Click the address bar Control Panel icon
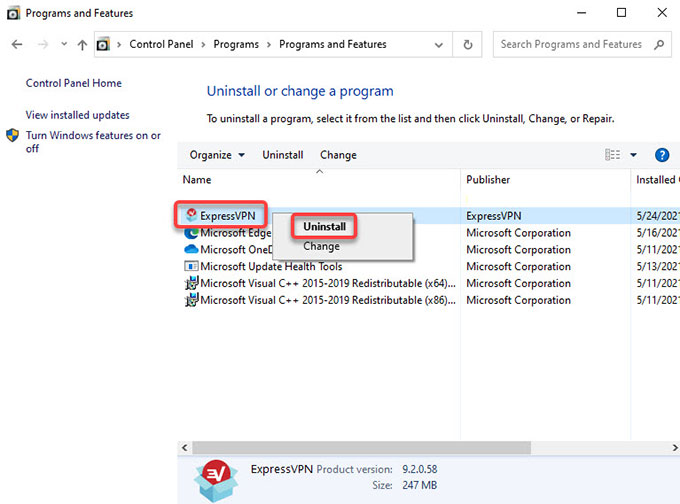 [103, 44]
